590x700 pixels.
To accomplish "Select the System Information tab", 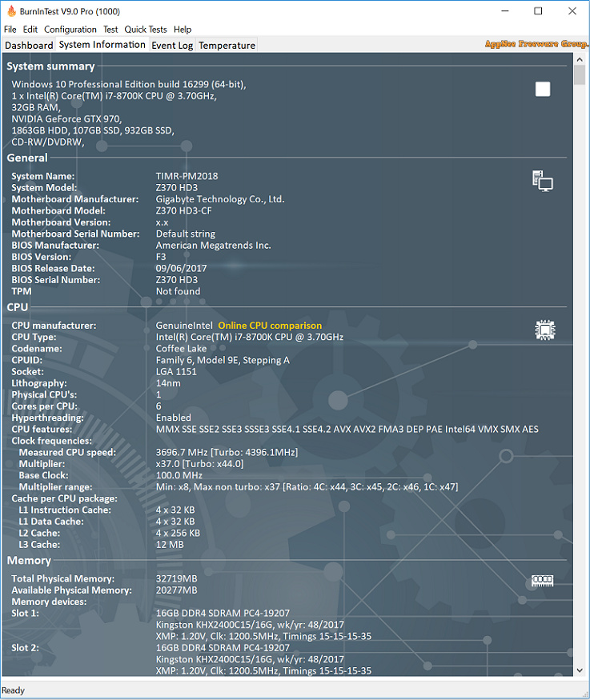I will pos(102,45).
